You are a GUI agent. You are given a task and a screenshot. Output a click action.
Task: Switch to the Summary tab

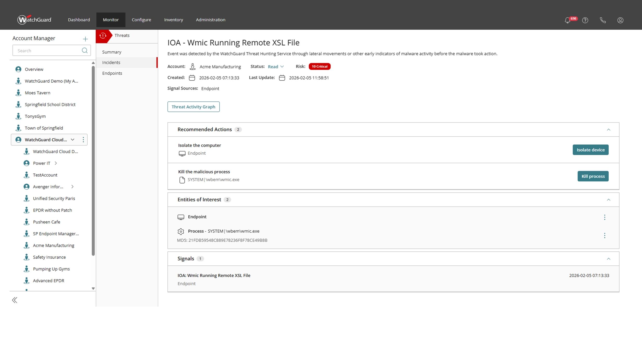point(112,52)
